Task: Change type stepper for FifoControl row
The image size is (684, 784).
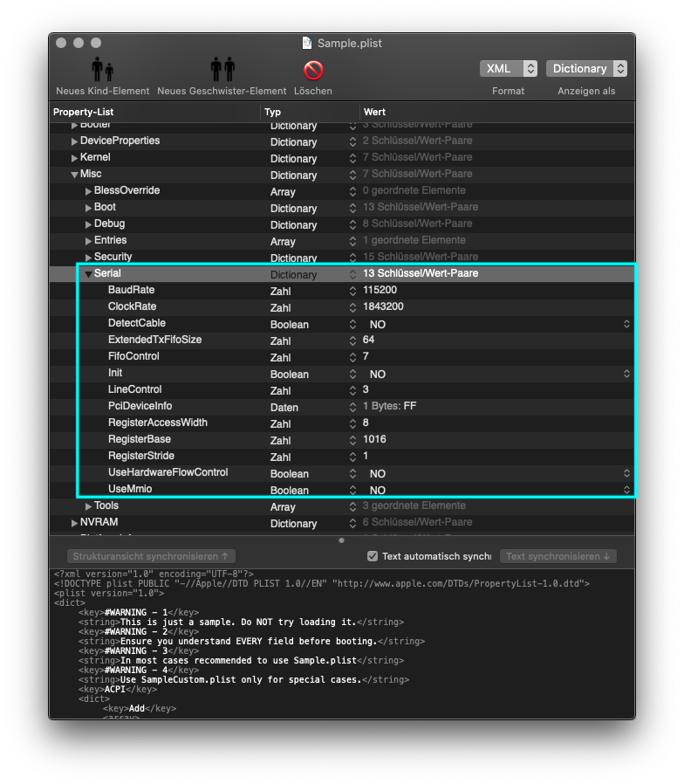Action: pos(352,357)
